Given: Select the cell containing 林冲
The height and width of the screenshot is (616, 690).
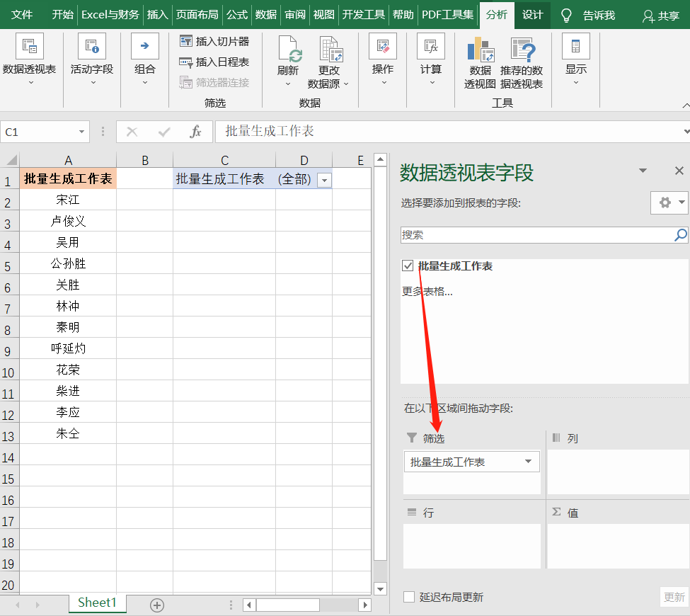Looking at the screenshot, I should coord(68,306).
